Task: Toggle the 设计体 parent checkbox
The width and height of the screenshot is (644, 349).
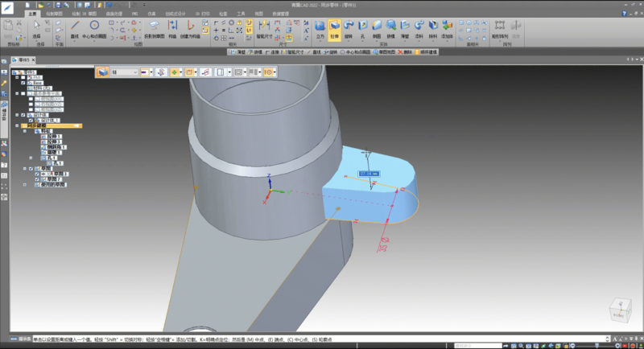Action: coord(23,115)
